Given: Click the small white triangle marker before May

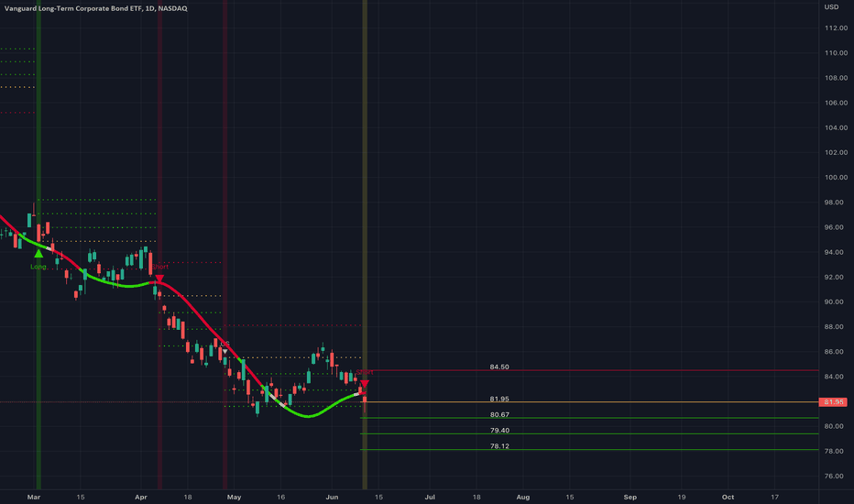Looking at the screenshot, I should point(224,352).
